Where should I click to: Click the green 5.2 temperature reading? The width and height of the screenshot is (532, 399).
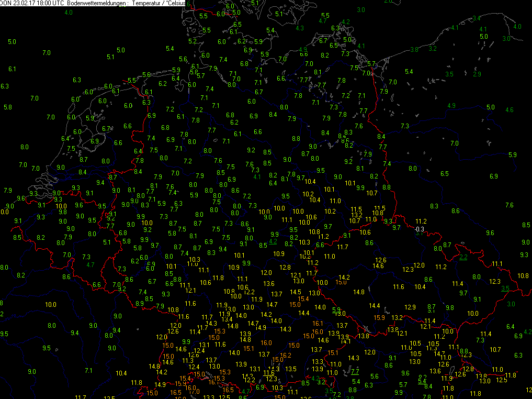pos(192,41)
